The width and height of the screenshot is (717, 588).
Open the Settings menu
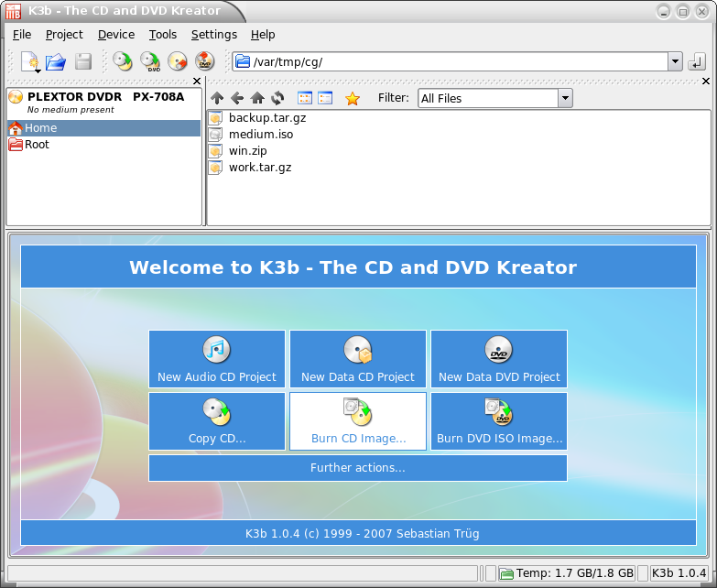pos(214,35)
